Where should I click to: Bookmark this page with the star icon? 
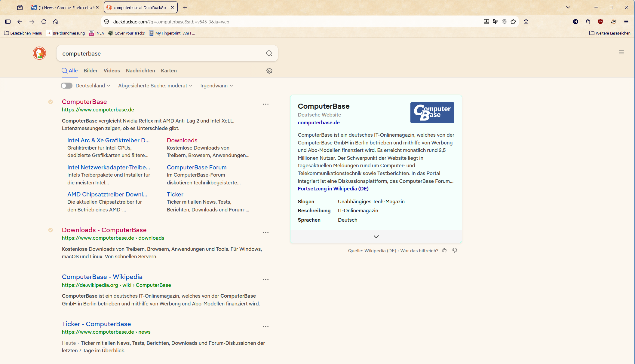click(x=513, y=22)
